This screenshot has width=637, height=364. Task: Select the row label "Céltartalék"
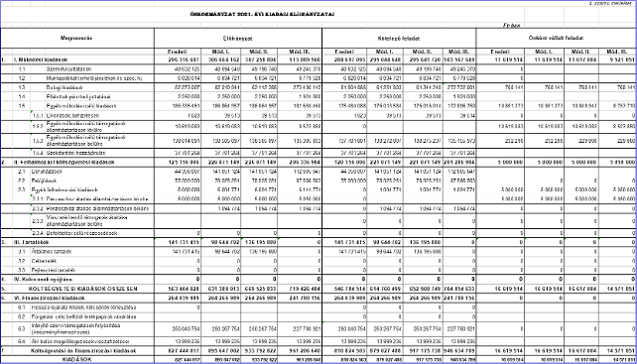(44, 261)
